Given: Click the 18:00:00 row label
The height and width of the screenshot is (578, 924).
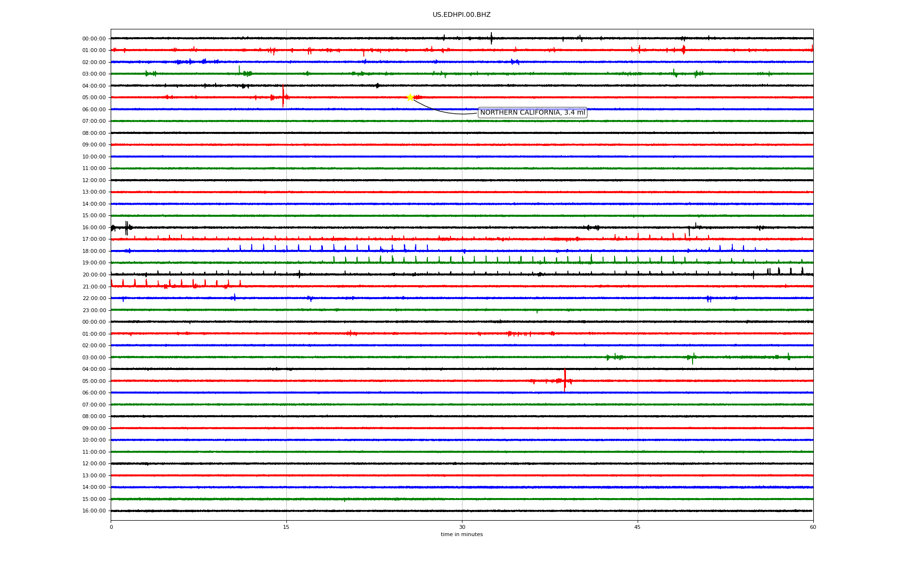Looking at the screenshot, I should (94, 251).
